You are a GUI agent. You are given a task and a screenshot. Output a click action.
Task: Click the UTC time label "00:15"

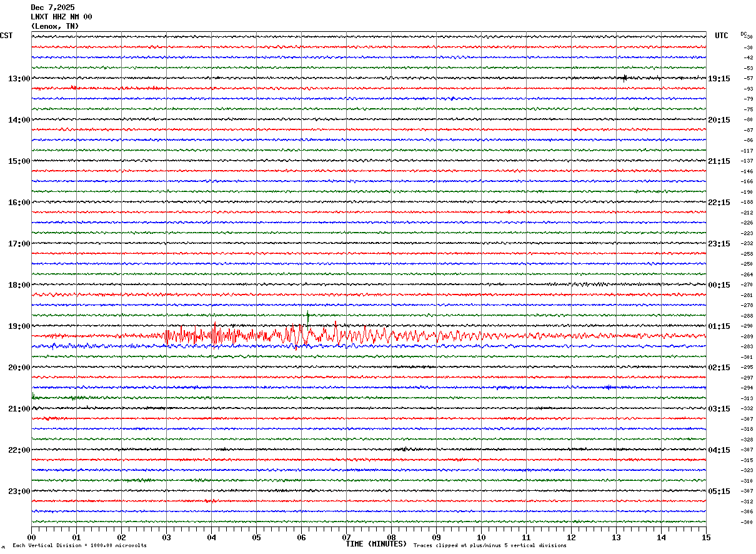719,285
